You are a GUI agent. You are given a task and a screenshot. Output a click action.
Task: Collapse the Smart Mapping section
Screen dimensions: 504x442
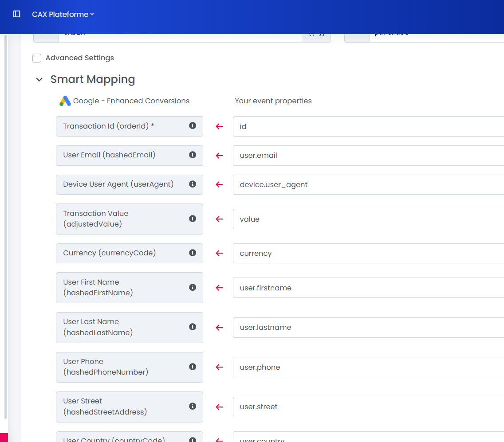click(39, 80)
